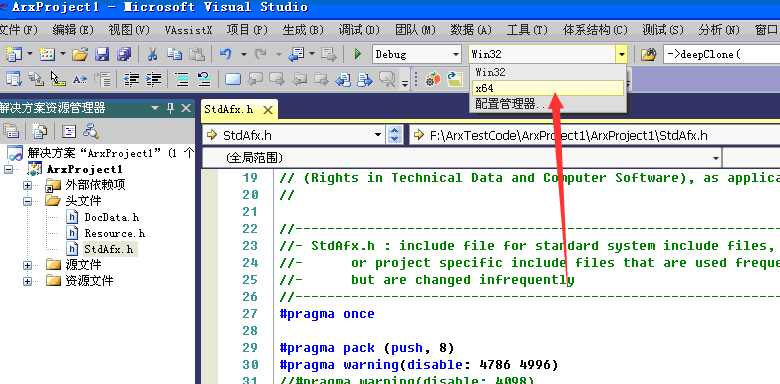Click the Copy toolbar icon
Viewport: 780px width, 384px height.
pyautogui.click(x=174, y=54)
